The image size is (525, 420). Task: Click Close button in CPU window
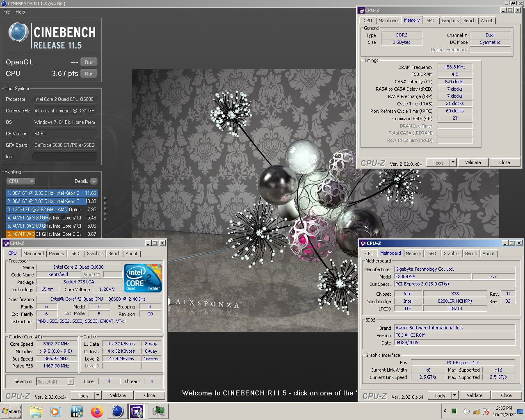coord(149,395)
